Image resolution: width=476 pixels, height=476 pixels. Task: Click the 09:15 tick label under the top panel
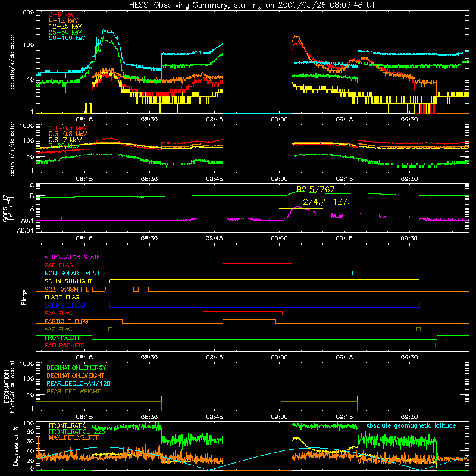click(345, 120)
